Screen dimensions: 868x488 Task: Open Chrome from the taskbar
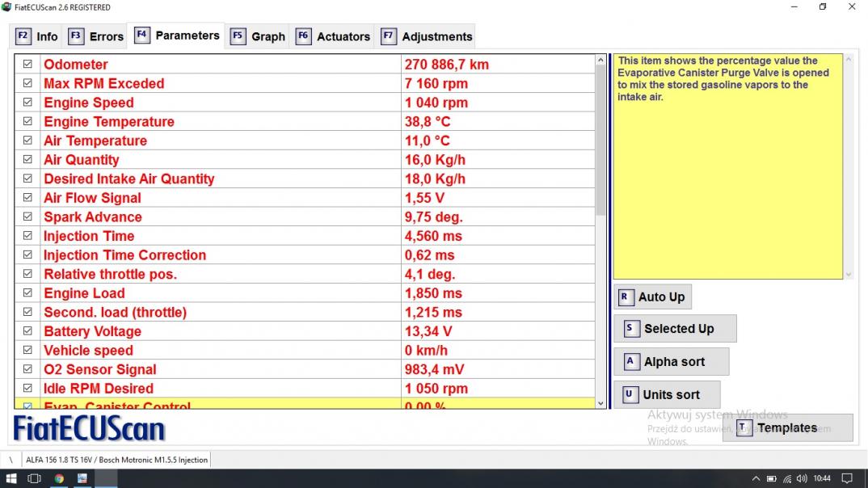pos(59,478)
